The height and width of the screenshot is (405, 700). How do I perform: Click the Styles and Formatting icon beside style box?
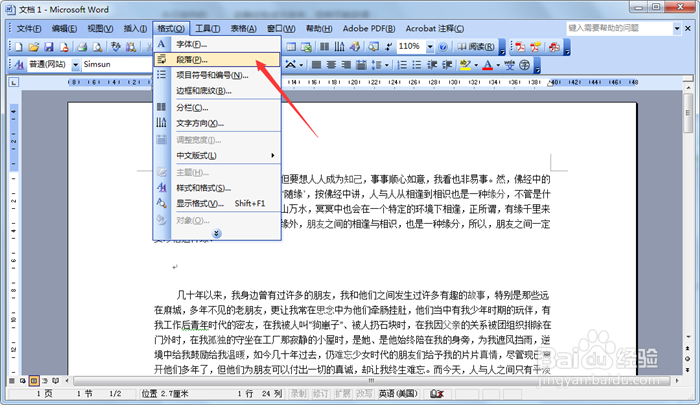click(19, 65)
